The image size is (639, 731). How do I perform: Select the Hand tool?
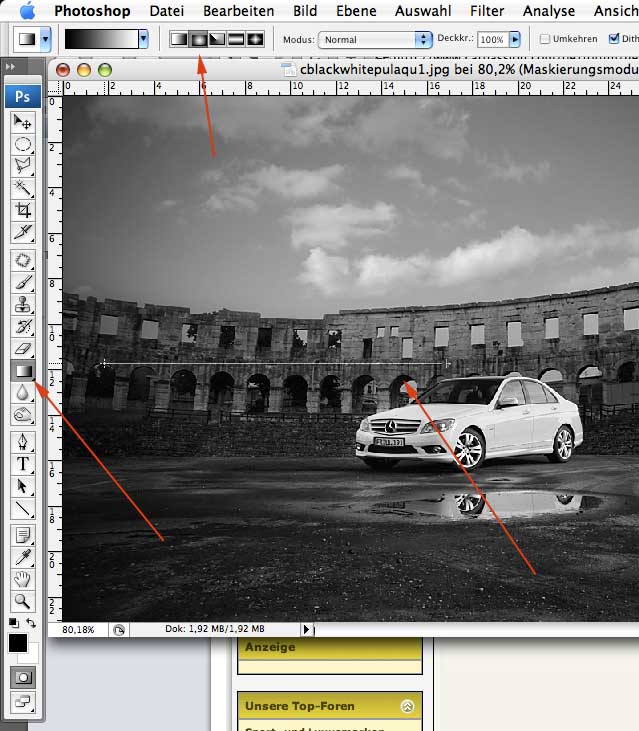tap(22, 579)
